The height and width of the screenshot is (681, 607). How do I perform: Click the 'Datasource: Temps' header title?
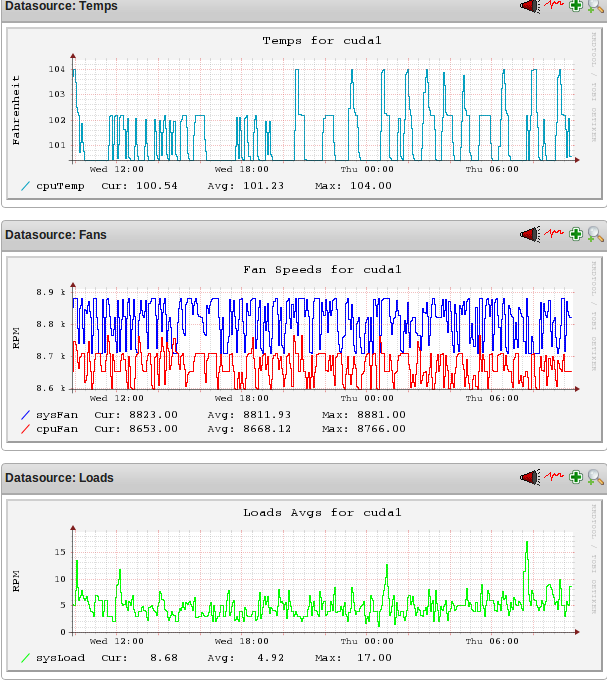point(61,6)
